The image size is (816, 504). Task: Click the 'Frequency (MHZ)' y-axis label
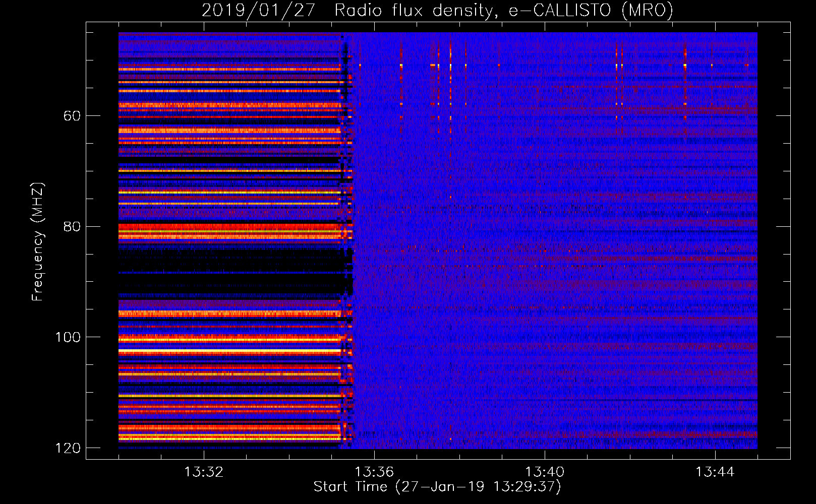click(x=37, y=241)
